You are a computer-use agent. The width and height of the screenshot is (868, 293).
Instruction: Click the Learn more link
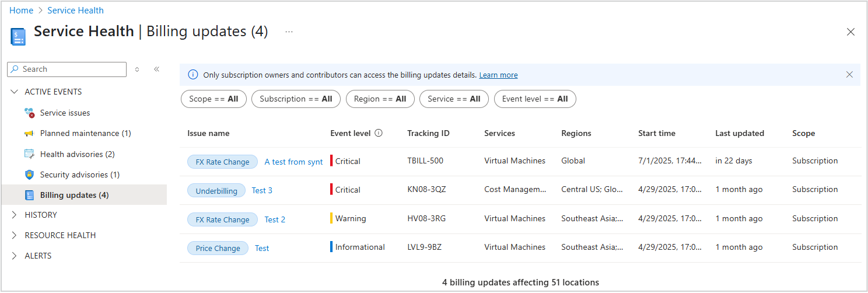click(x=498, y=75)
